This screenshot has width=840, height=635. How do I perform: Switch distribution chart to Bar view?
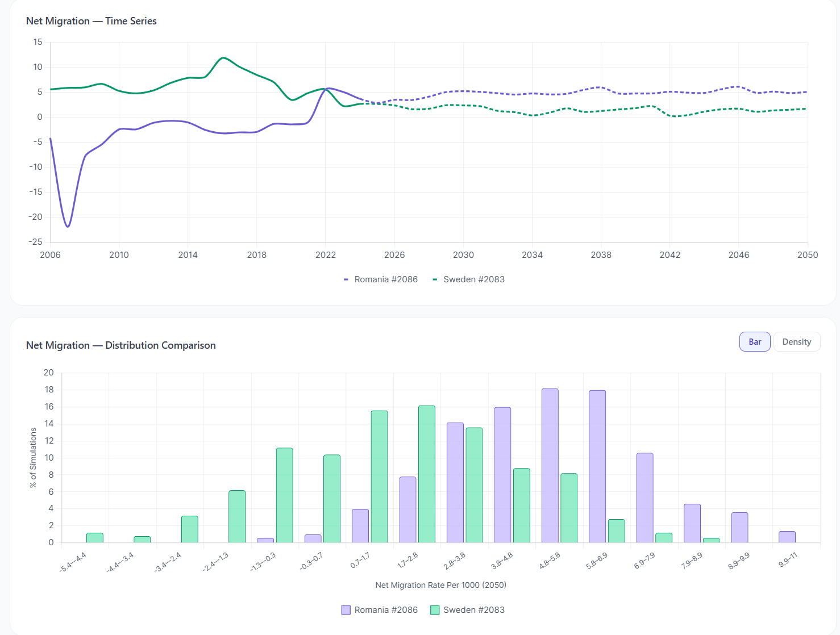point(754,342)
